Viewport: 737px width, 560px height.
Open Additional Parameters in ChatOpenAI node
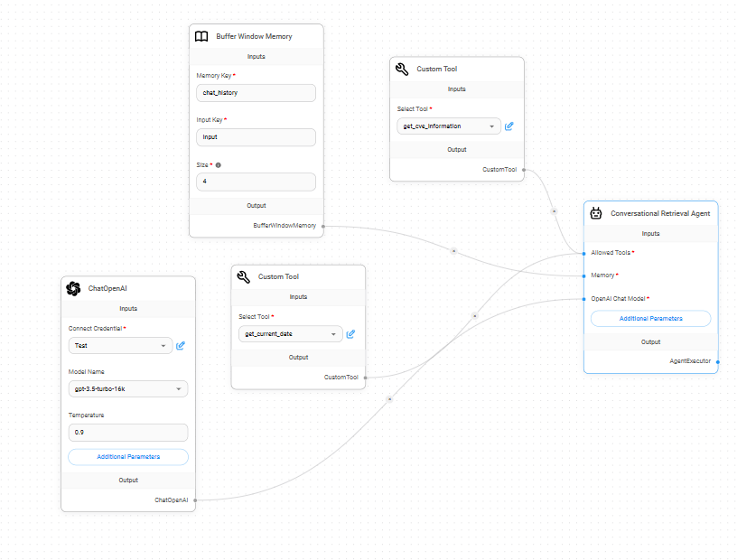click(127, 457)
